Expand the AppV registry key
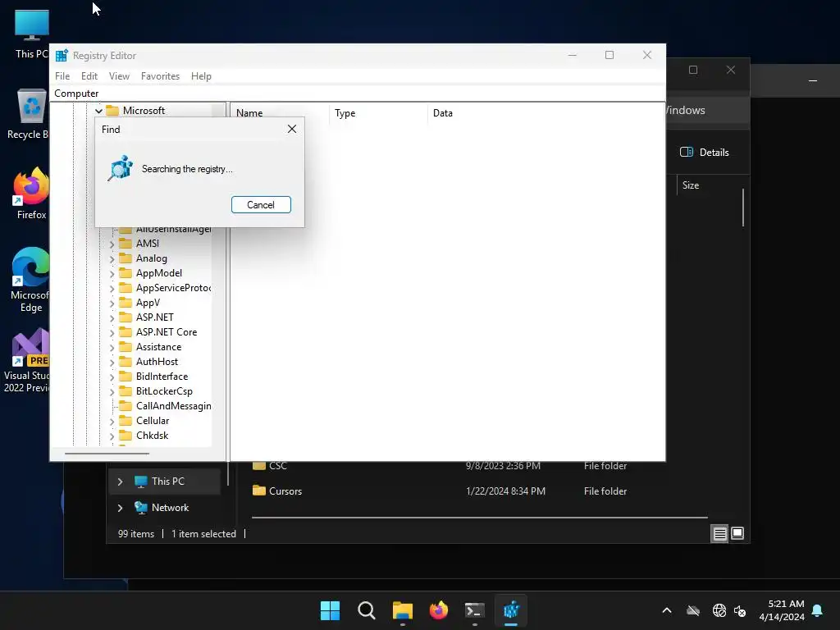 [x=112, y=304]
